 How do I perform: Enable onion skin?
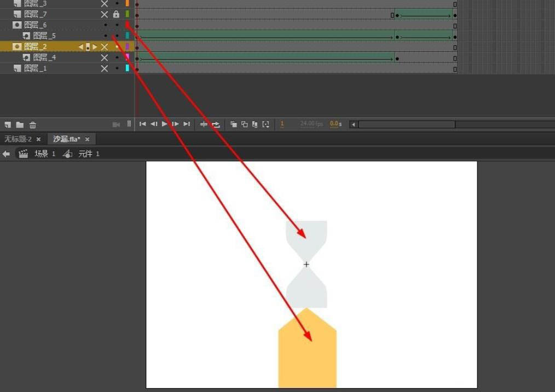[x=234, y=124]
